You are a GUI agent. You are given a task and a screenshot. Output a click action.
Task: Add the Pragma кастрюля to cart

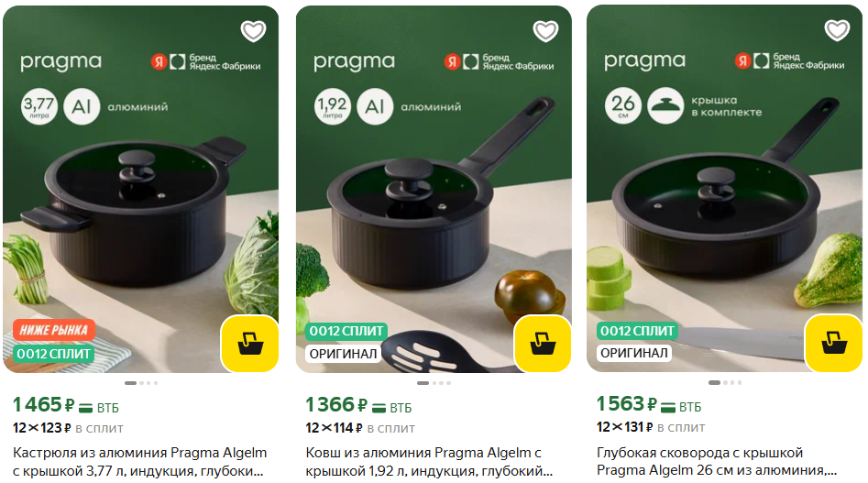(x=250, y=344)
